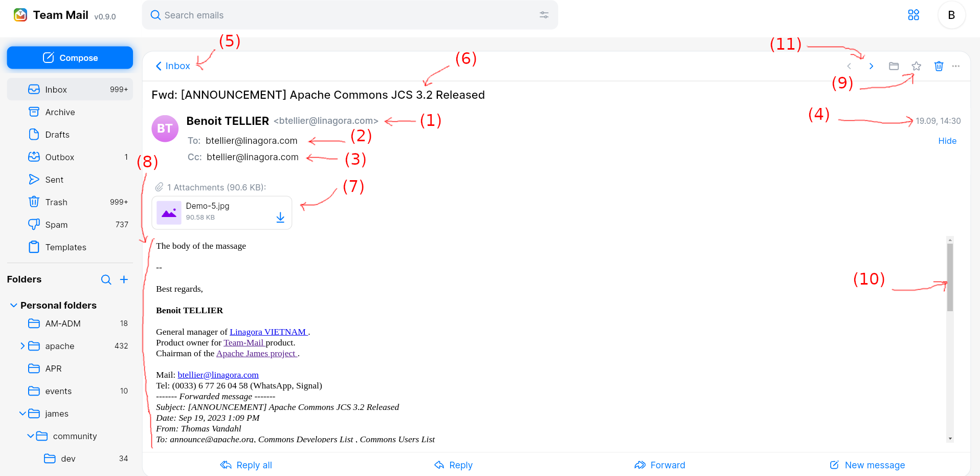
Task: Open the Drafts mailbox
Action: (x=70, y=135)
